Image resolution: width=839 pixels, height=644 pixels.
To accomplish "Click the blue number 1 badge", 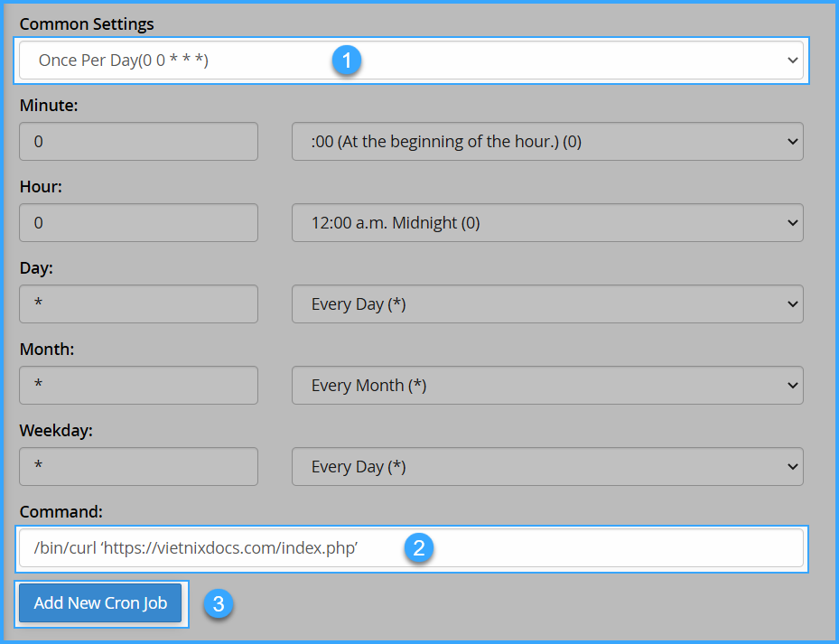I will 346,61.
